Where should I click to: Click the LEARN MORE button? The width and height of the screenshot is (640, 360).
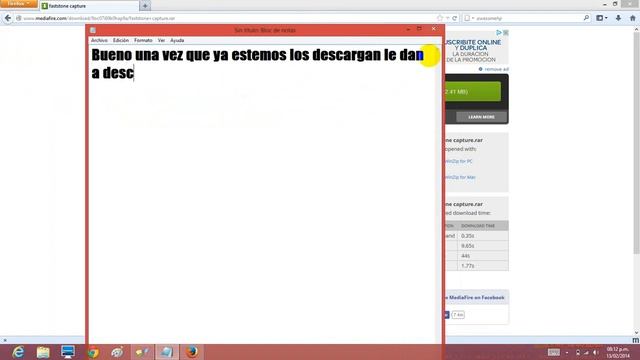(481, 117)
